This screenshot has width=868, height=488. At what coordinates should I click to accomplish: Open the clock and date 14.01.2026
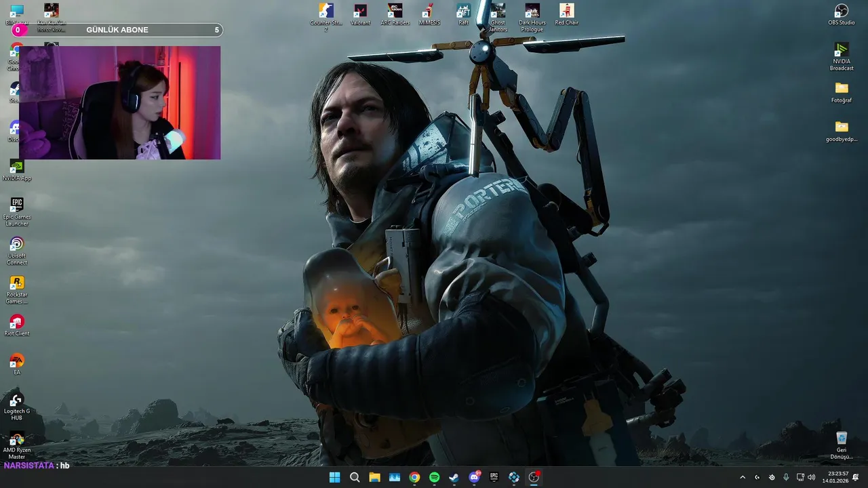835,477
